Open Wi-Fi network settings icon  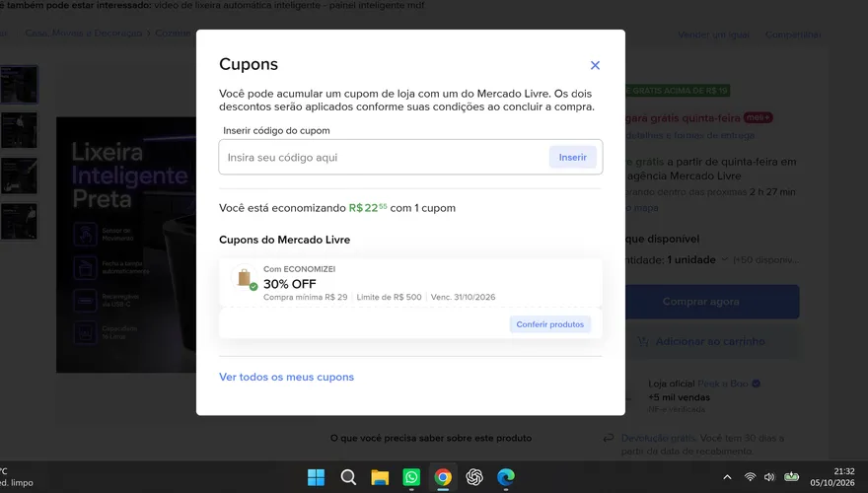point(750,477)
